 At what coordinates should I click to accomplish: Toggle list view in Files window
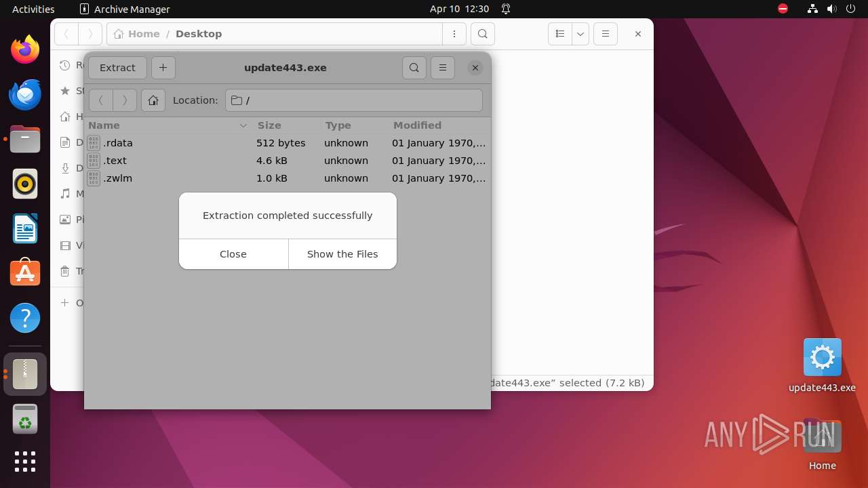560,34
